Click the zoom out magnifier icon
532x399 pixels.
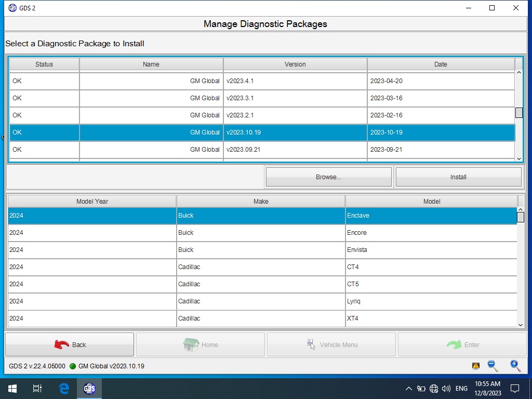[x=493, y=366]
